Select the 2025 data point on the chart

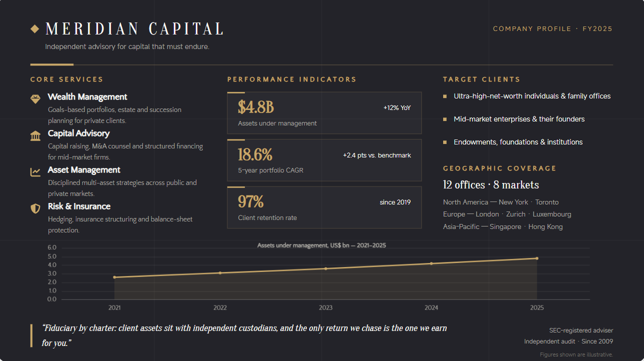[x=537, y=258]
